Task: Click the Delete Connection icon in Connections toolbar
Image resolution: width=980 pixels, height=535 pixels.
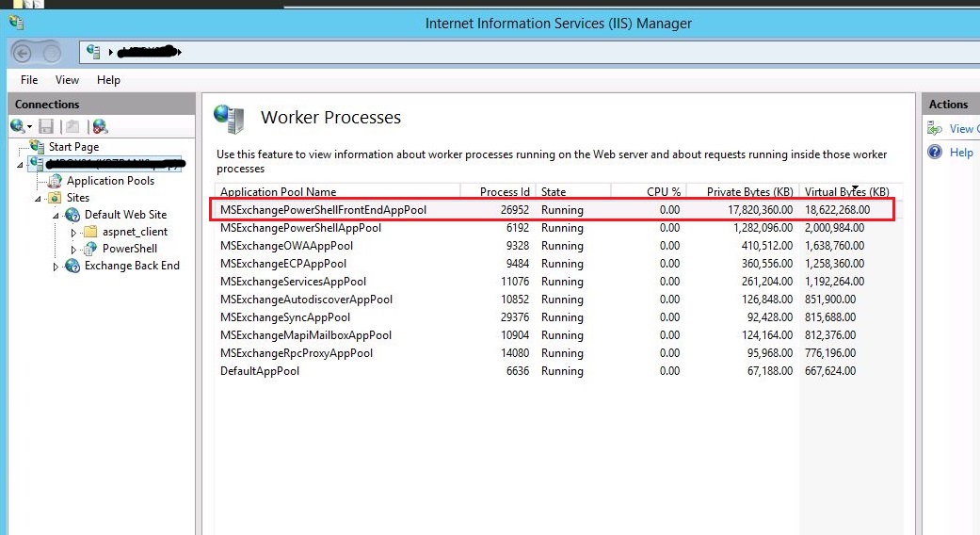Action: point(100,127)
